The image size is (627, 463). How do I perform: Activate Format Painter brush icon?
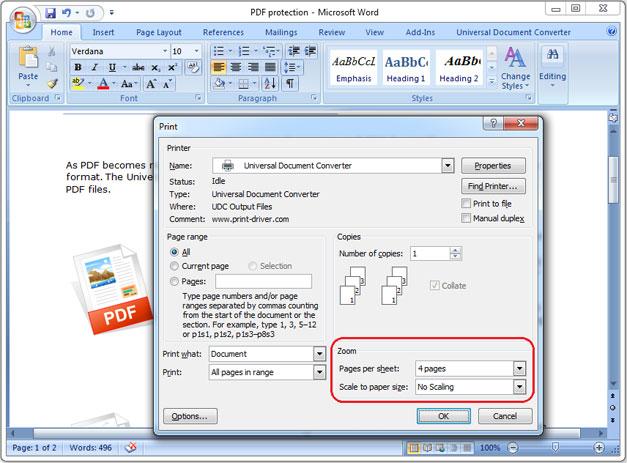click(x=53, y=83)
